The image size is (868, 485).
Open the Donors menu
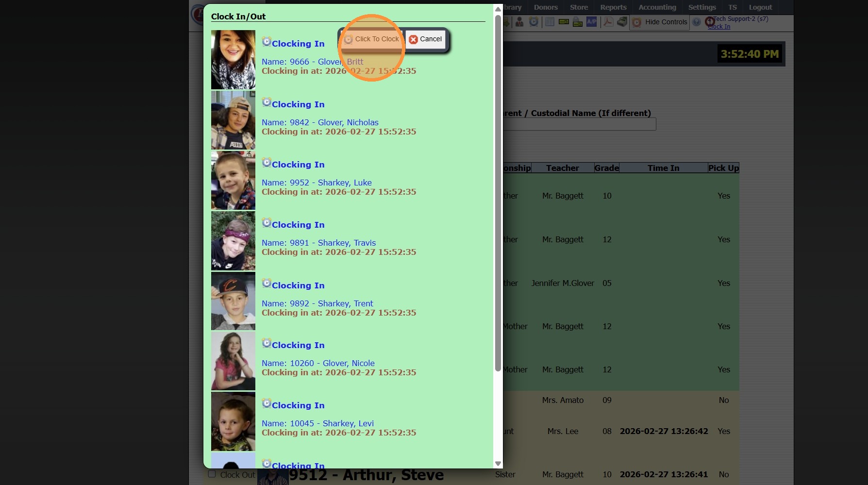[x=546, y=7]
